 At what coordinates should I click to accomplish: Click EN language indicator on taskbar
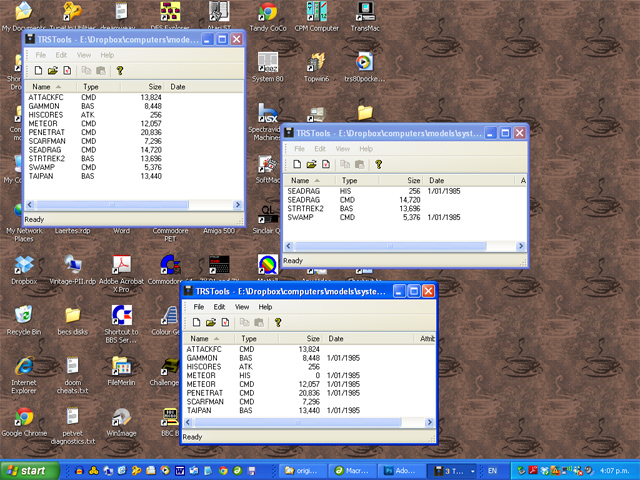pyautogui.click(x=493, y=471)
